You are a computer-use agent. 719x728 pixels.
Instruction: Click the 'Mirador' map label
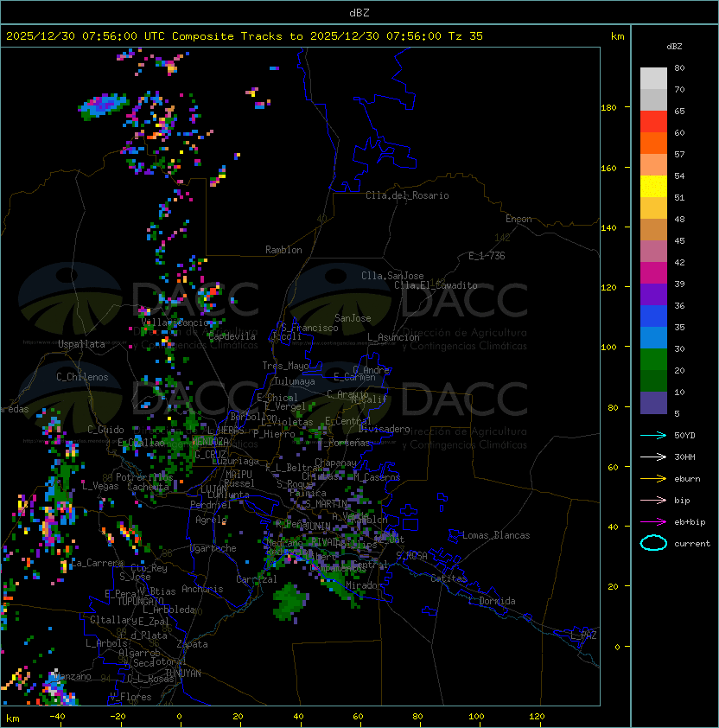pos(365,585)
